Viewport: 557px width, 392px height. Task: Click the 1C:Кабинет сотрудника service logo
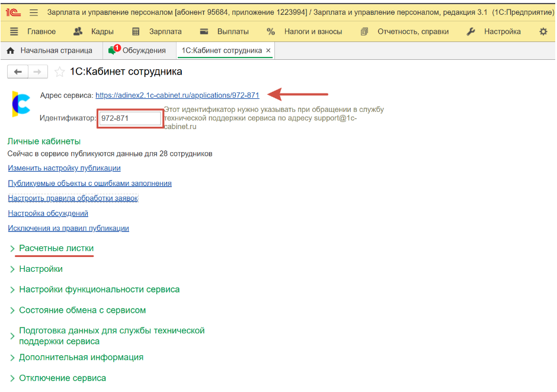pos(21,104)
